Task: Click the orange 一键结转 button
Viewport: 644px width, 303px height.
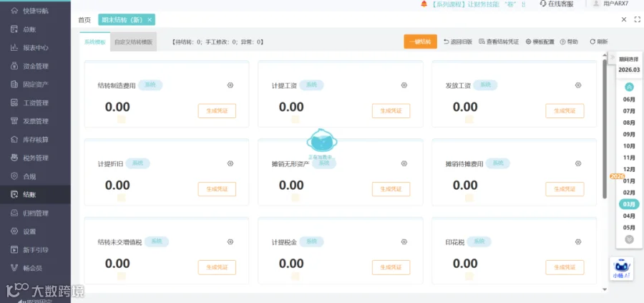Action: [x=420, y=42]
